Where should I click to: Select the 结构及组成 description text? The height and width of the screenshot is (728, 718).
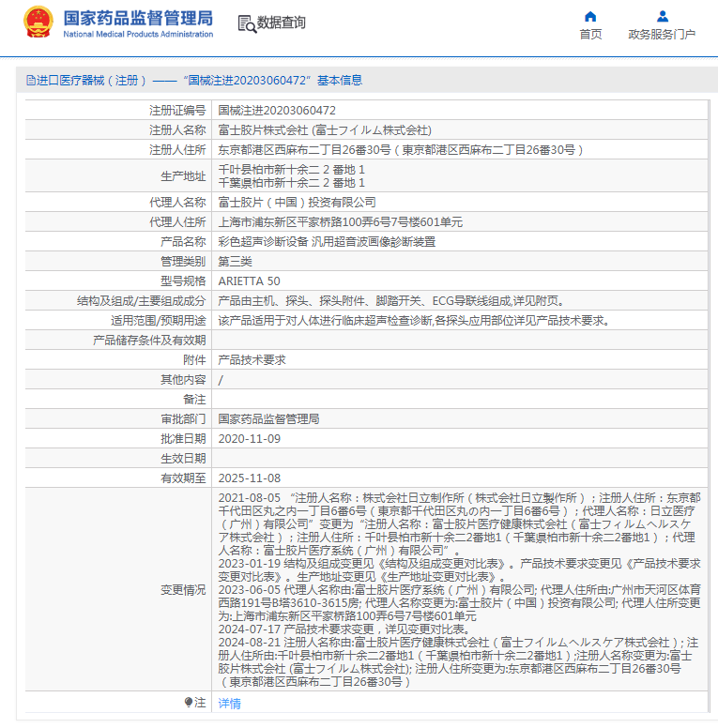(392, 301)
